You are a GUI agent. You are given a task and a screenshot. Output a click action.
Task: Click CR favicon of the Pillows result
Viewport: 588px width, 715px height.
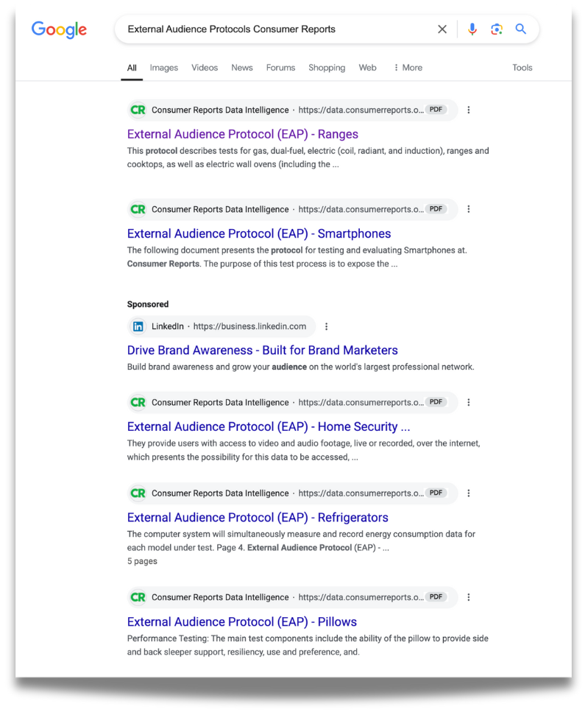point(138,597)
